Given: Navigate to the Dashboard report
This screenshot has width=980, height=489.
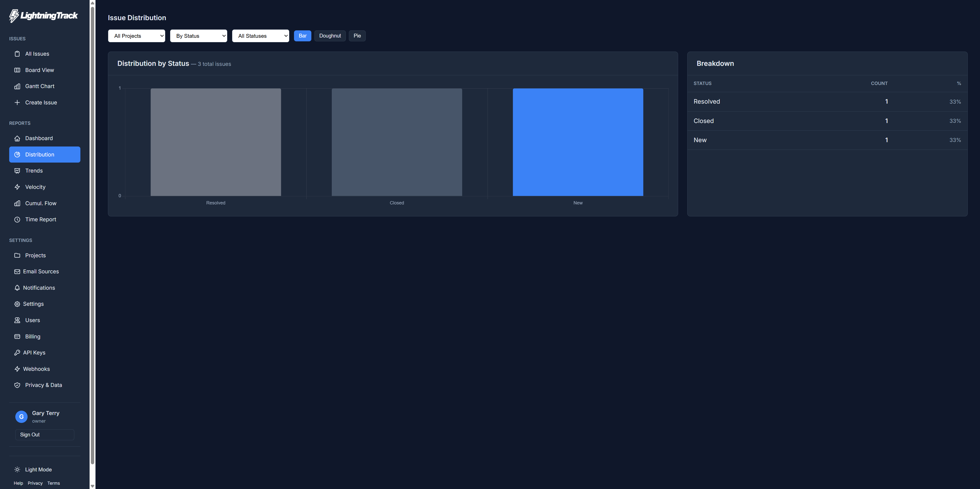Looking at the screenshot, I should coord(39,138).
